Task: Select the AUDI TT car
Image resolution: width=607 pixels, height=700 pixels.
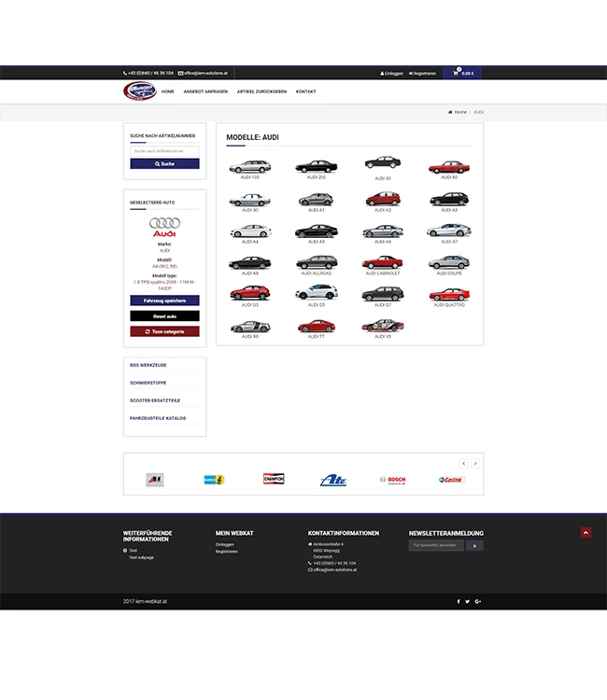Action: tap(317, 326)
